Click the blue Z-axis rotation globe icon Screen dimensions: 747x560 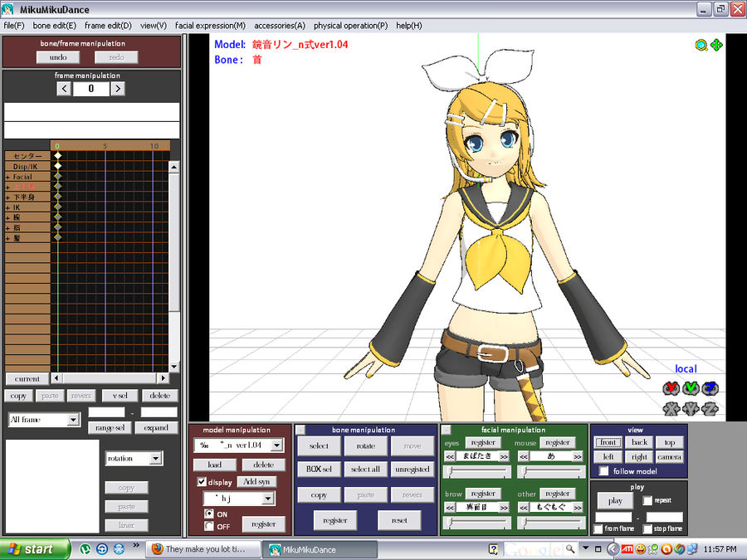click(x=710, y=387)
